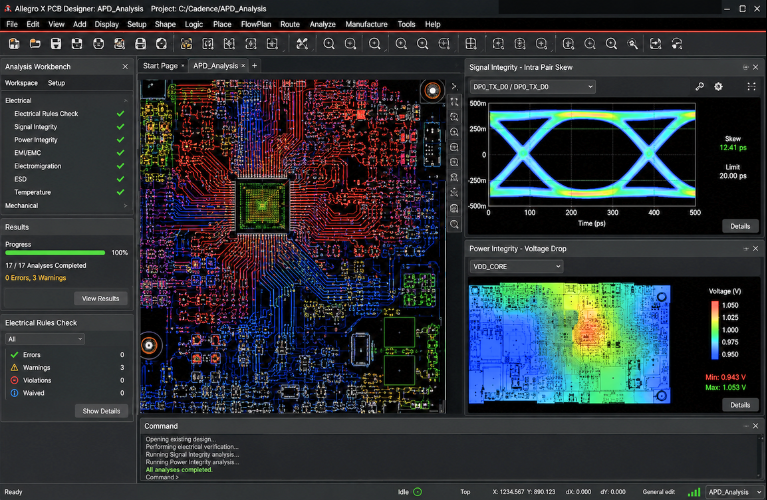The image size is (767, 500).
Task: Click the chevron above canvas side toolbar
Action: pos(454,86)
